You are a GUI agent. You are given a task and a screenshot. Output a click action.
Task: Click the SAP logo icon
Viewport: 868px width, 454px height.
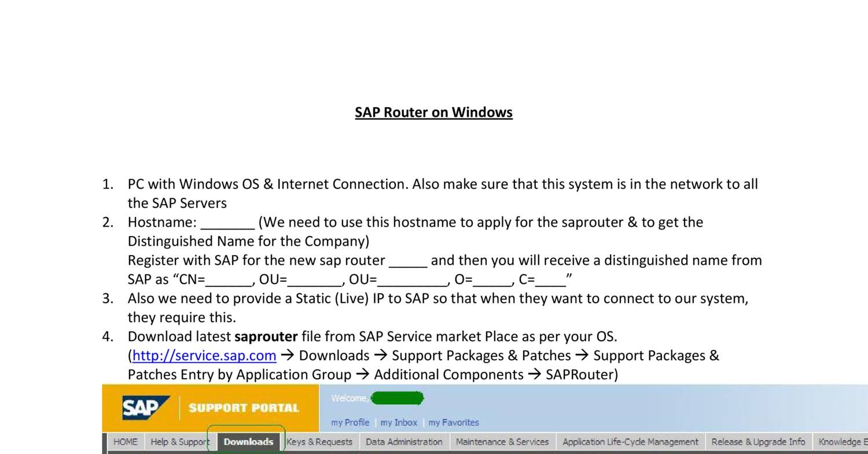click(x=145, y=407)
